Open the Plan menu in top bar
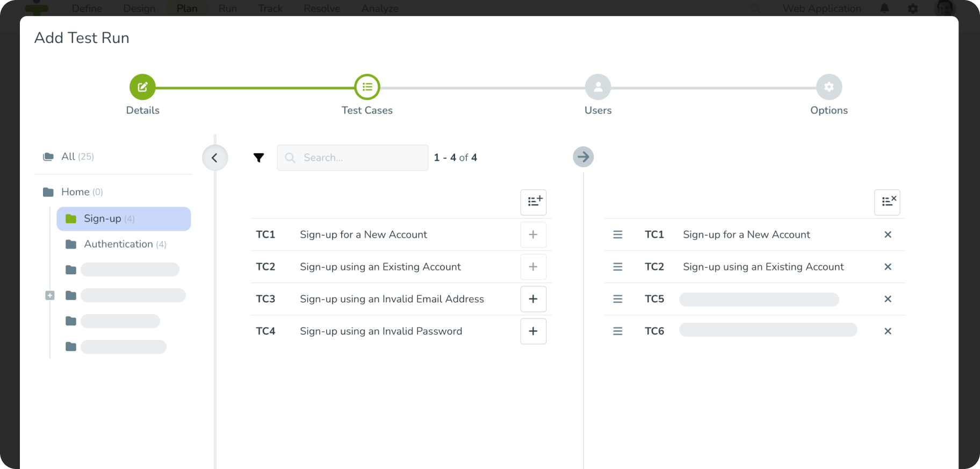Viewport: 980px width, 469px height. pos(187,9)
